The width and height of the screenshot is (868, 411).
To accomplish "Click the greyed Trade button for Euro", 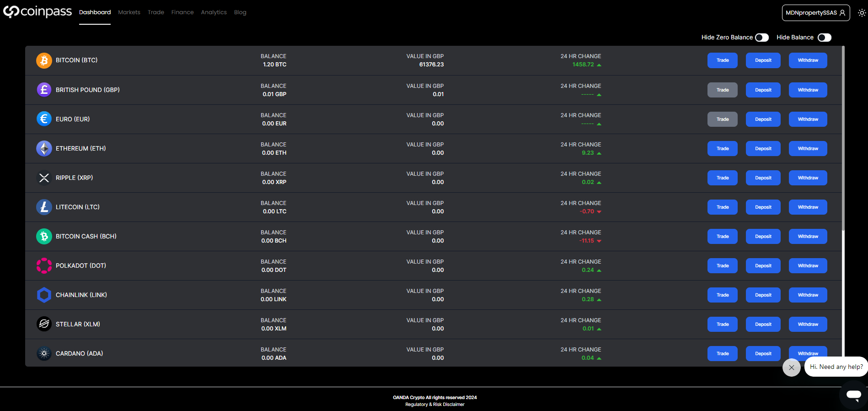I will pyautogui.click(x=723, y=119).
